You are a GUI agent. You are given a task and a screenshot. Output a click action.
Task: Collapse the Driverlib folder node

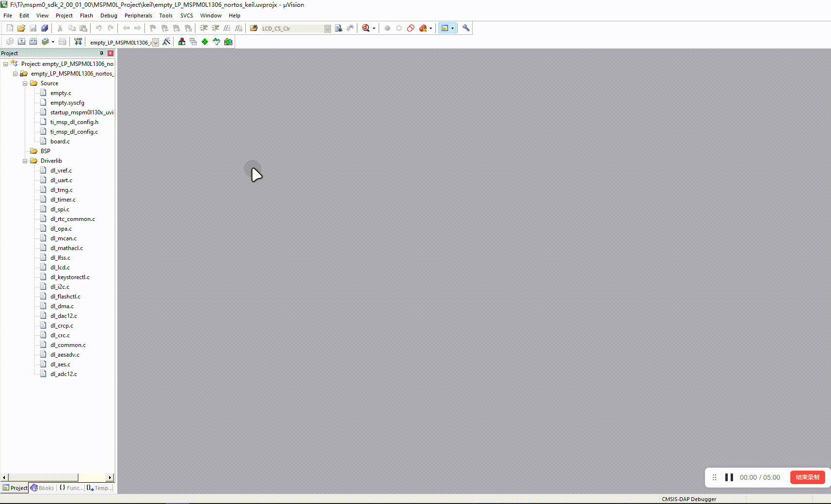25,161
